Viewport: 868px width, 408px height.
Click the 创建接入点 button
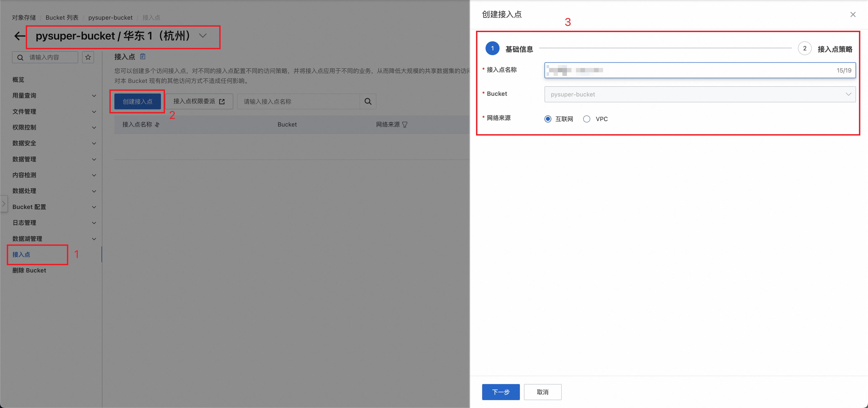click(x=137, y=101)
